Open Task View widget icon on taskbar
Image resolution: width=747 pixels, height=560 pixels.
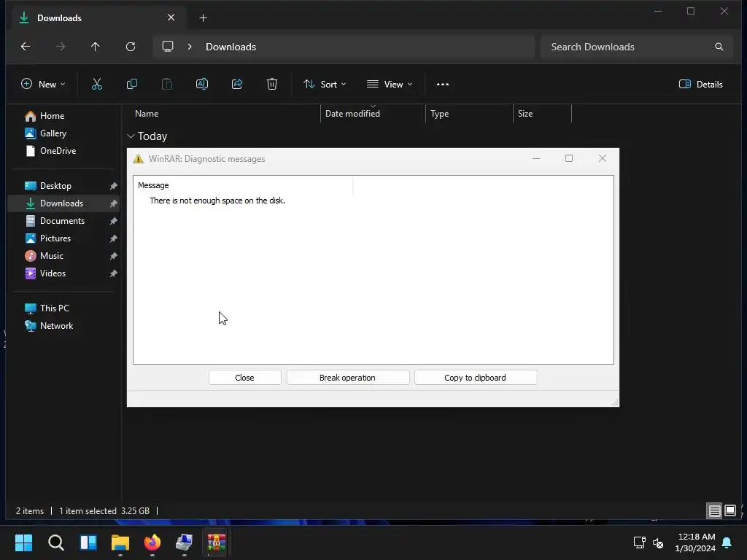click(88, 542)
